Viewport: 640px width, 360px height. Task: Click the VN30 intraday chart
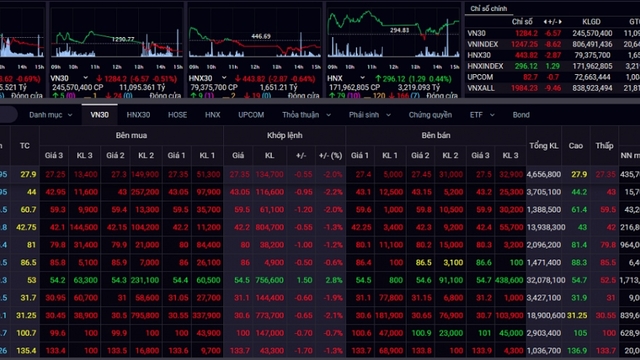(116, 35)
